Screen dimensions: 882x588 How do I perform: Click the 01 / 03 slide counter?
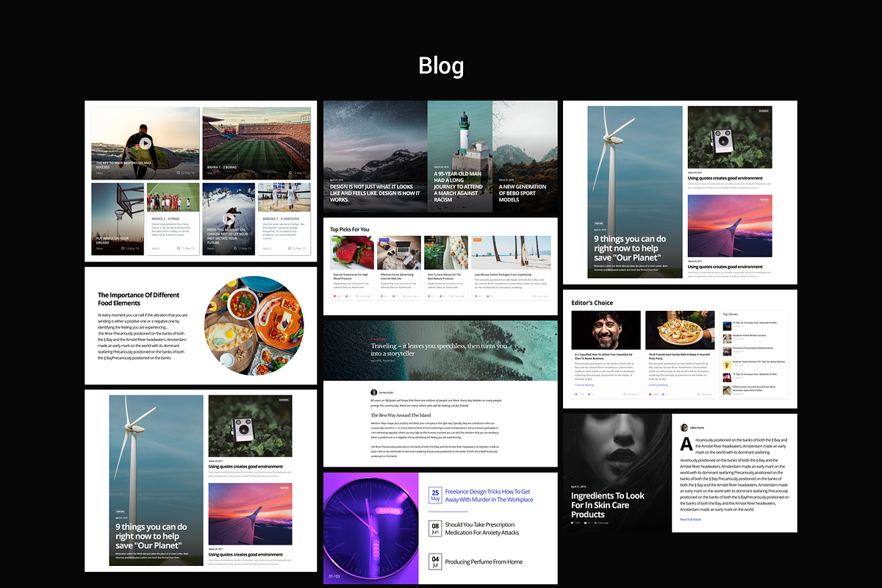click(x=334, y=576)
